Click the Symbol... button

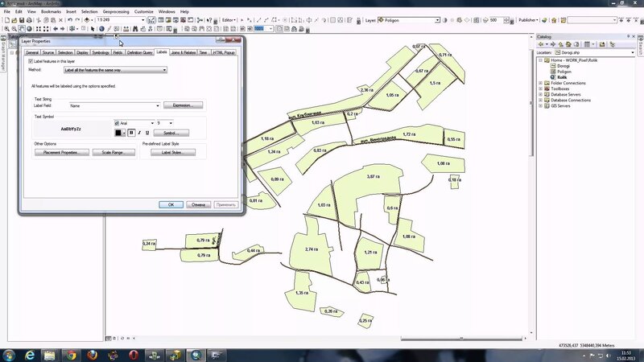pyautogui.click(x=171, y=133)
